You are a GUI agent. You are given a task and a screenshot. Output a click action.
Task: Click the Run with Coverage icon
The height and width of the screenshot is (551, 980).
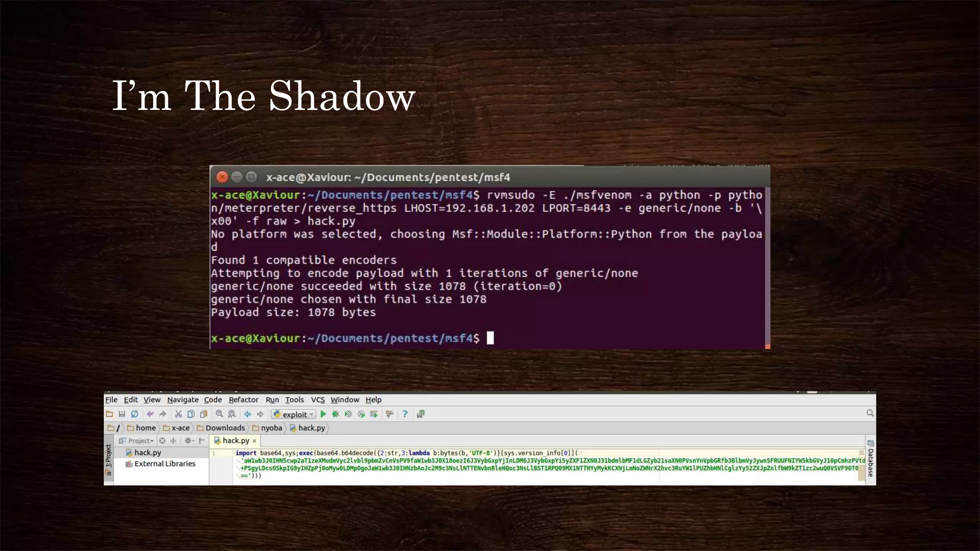pos(348,414)
